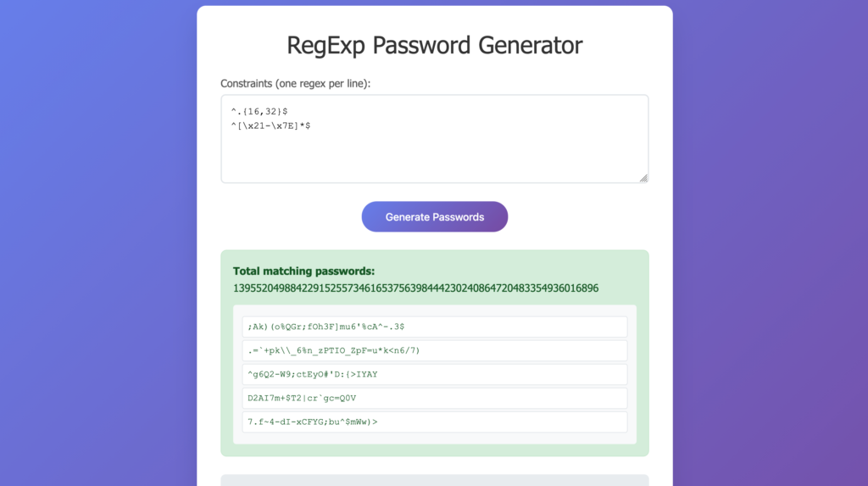Click the green results panel's top-right corner

[x=641, y=258]
